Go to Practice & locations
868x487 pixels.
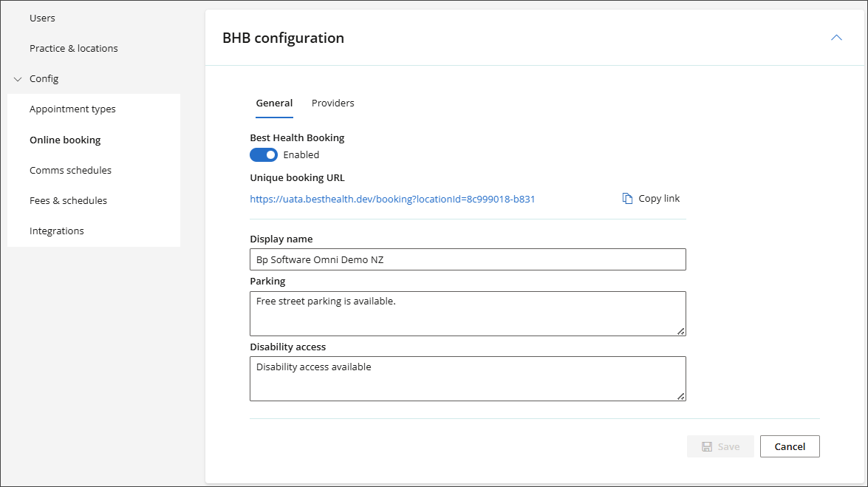[74, 49]
